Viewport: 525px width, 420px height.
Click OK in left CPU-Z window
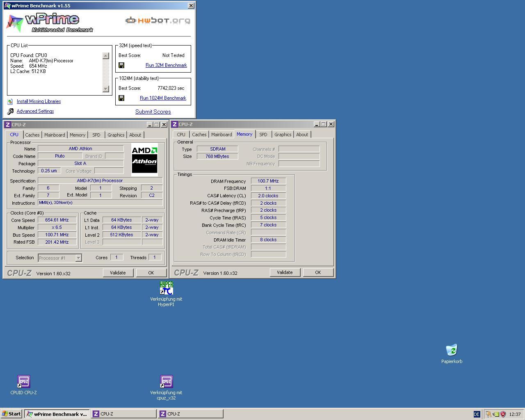click(x=151, y=273)
